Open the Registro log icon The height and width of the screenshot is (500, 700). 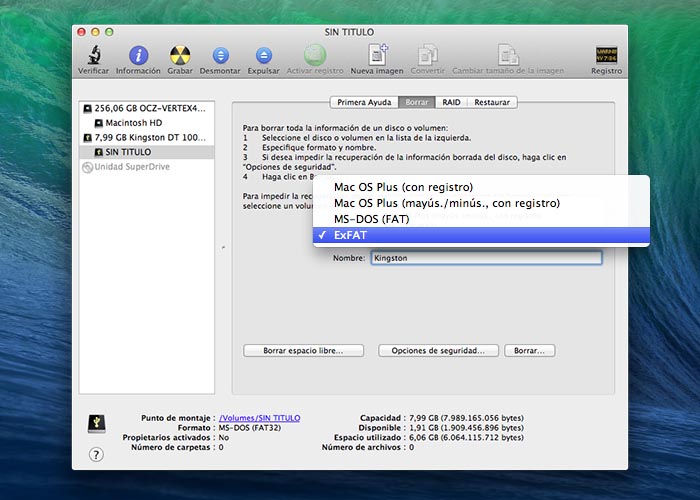coord(606,55)
